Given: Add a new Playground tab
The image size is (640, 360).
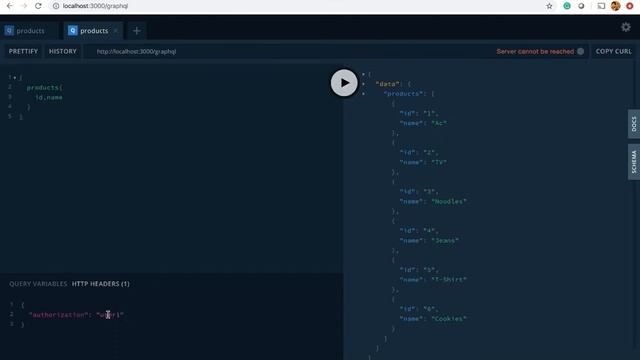Looking at the screenshot, I should click(x=137, y=31).
